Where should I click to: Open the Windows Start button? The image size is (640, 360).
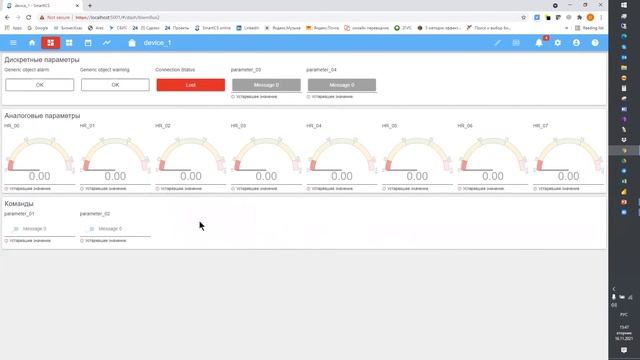point(624,5)
